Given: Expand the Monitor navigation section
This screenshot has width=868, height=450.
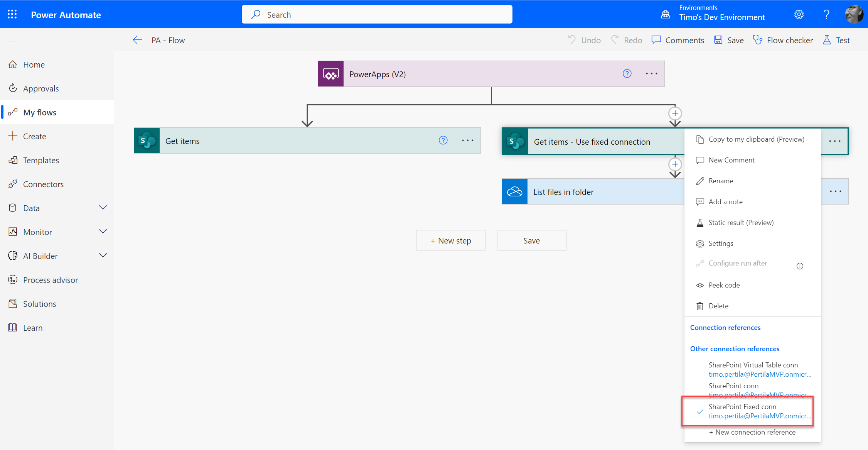Looking at the screenshot, I should 103,232.
